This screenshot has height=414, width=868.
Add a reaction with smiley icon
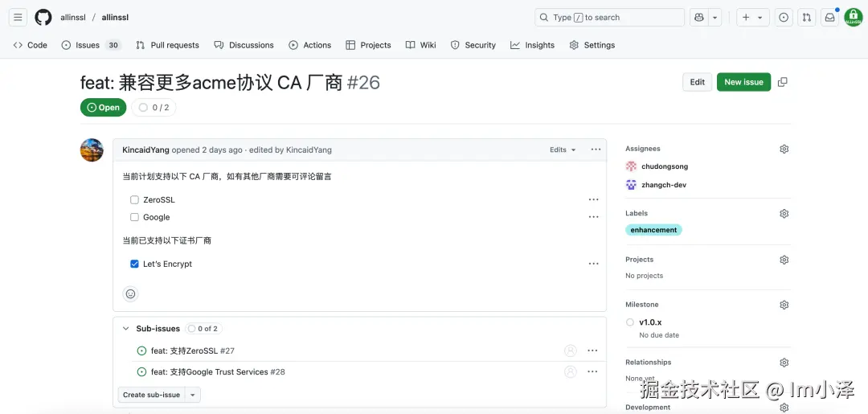coord(131,294)
